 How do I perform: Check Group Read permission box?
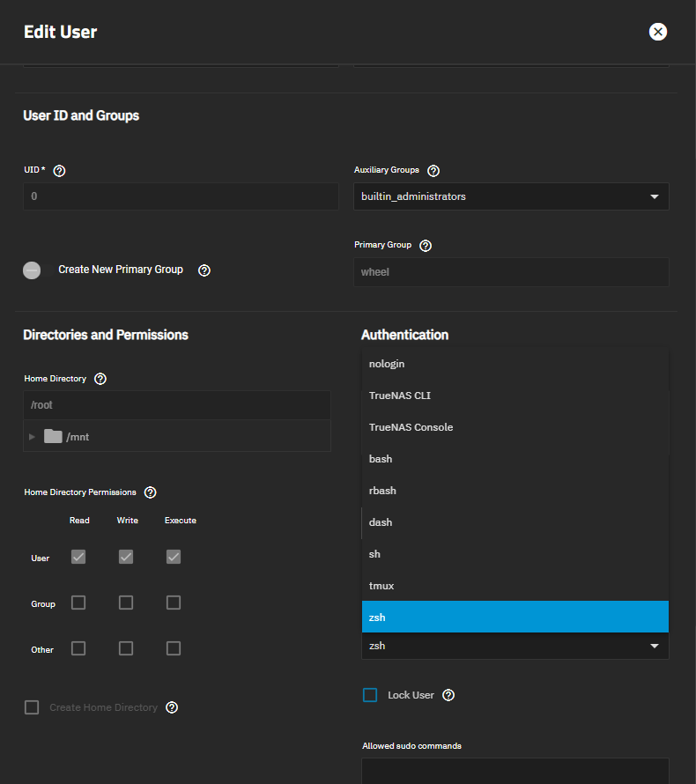(78, 603)
